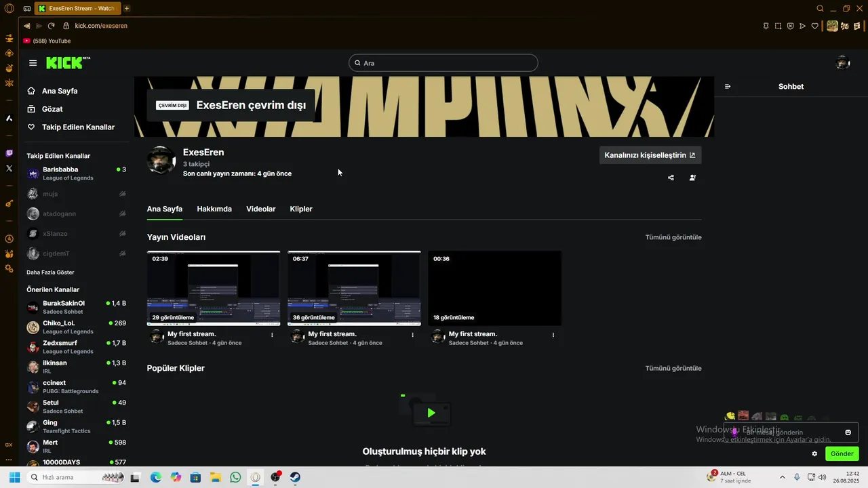Image resolution: width=868 pixels, height=488 pixels.
Task: Click the snapshot icon in address bar
Action: 778,26
